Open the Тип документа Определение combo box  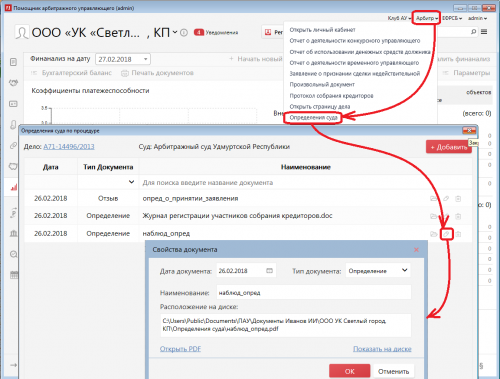[378, 271]
